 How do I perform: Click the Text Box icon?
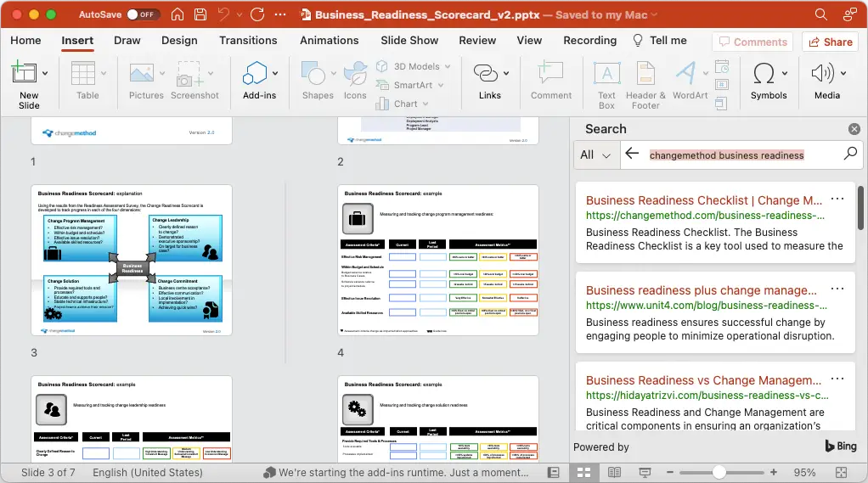tap(606, 73)
